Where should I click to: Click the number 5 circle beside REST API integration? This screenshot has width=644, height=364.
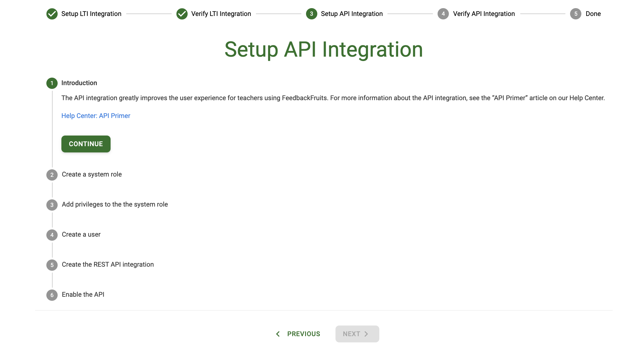52,265
